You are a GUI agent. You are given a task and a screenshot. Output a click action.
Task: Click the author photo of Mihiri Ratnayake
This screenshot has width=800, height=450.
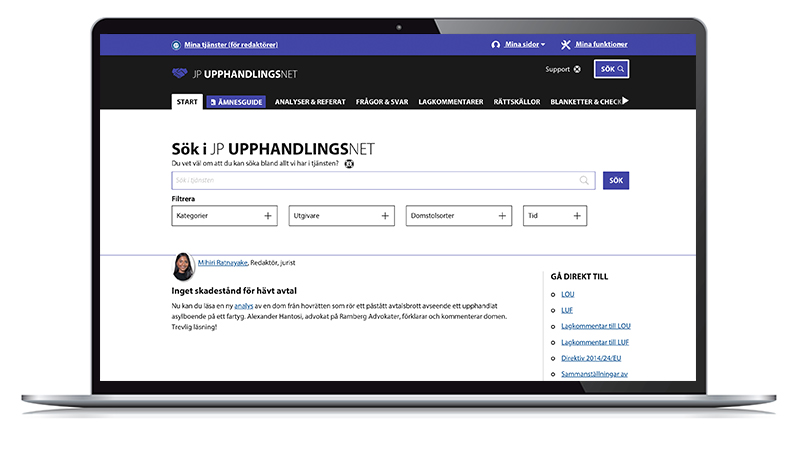(184, 266)
